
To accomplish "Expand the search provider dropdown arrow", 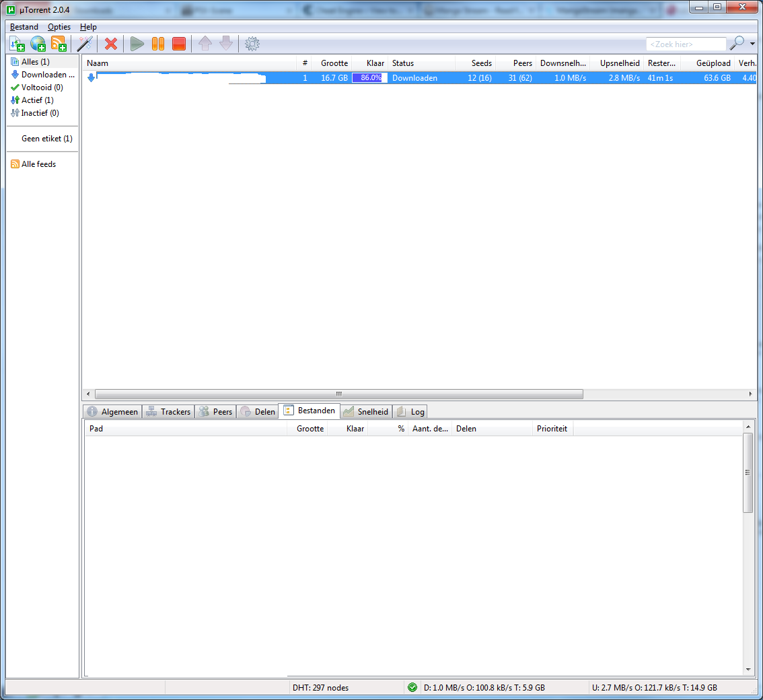I will pyautogui.click(x=752, y=44).
